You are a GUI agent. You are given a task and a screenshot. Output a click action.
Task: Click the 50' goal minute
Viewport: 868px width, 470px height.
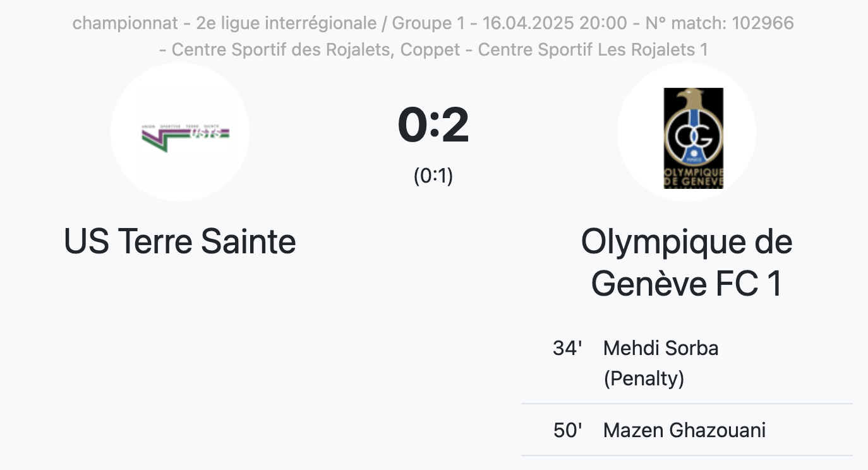567,430
